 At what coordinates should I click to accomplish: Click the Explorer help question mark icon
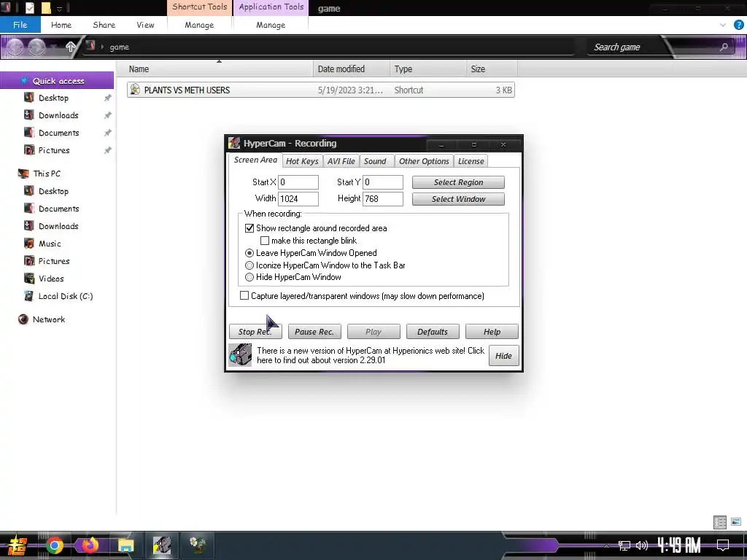(738, 25)
